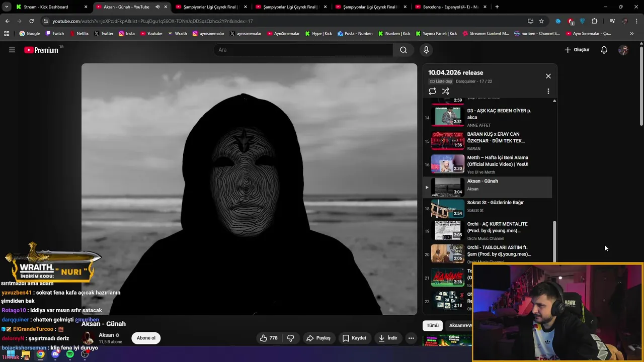644x362 pixels.
Task: Open playlist three-dot options menu
Action: (x=548, y=91)
